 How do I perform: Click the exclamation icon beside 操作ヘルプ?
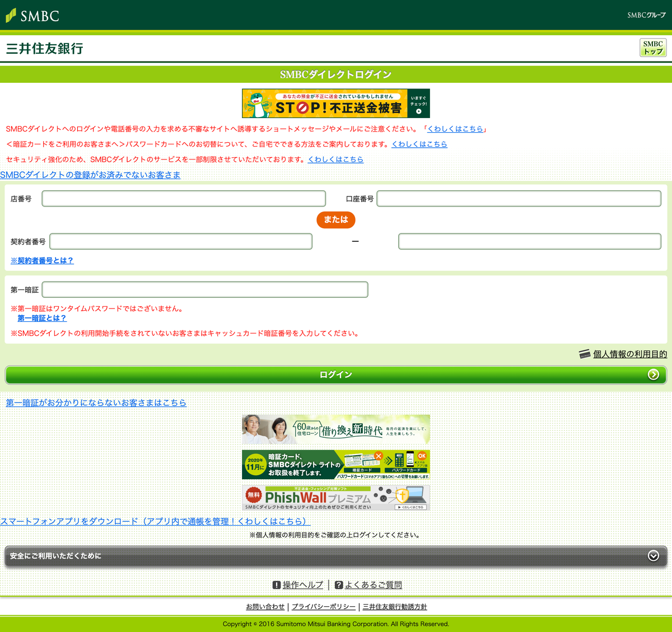277,585
